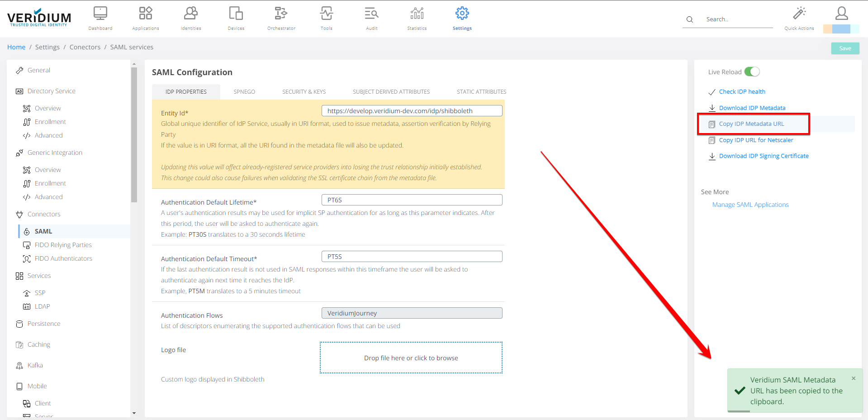The width and height of the screenshot is (868, 420).
Task: Click the Quick Actions magic wand icon
Action: coord(799,13)
